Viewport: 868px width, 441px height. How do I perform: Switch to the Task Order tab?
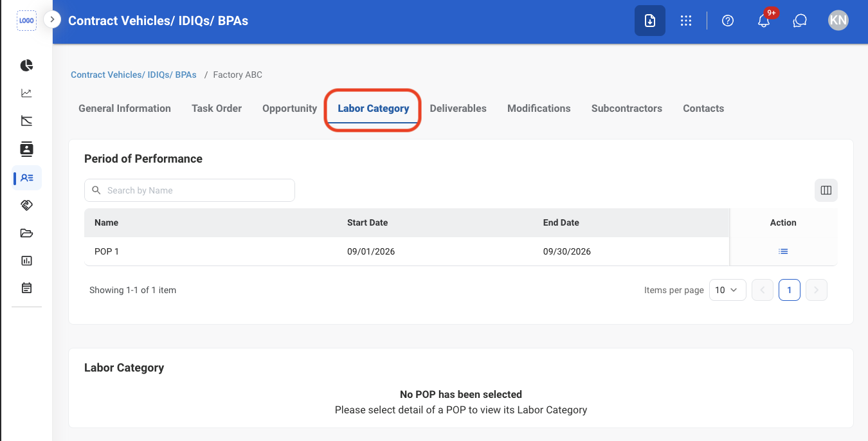pyautogui.click(x=217, y=109)
